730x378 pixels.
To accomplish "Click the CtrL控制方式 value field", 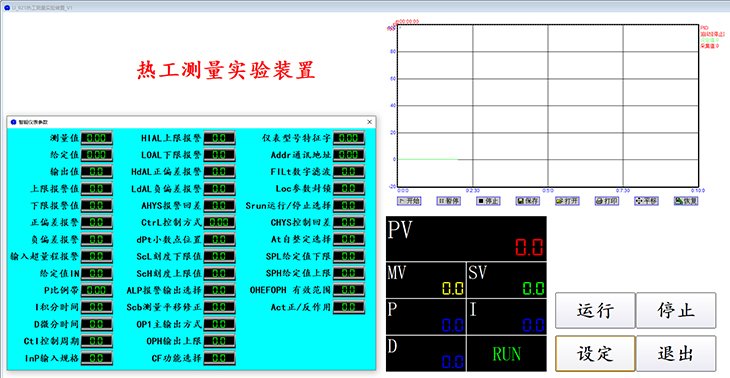I will point(219,222).
